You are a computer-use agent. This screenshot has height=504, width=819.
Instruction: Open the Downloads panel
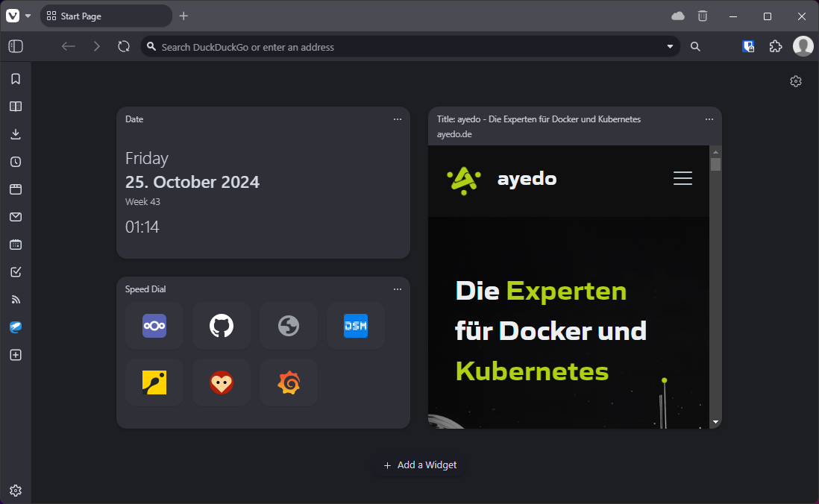coord(16,134)
